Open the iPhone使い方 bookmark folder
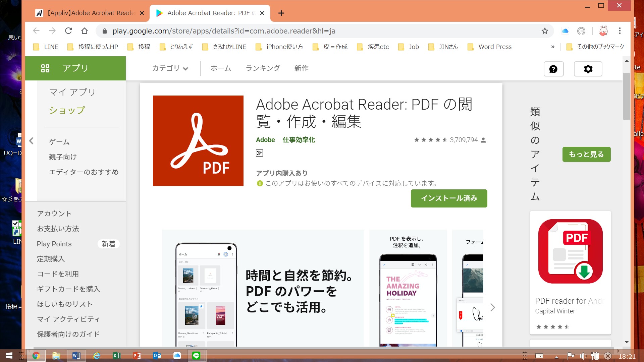This screenshot has width=644, height=362. pos(279,47)
